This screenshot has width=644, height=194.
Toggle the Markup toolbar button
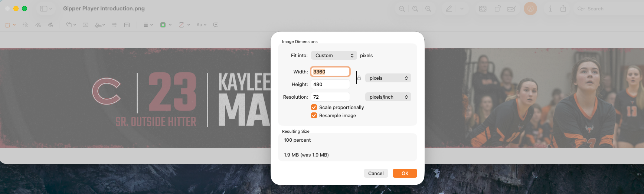pos(530,9)
